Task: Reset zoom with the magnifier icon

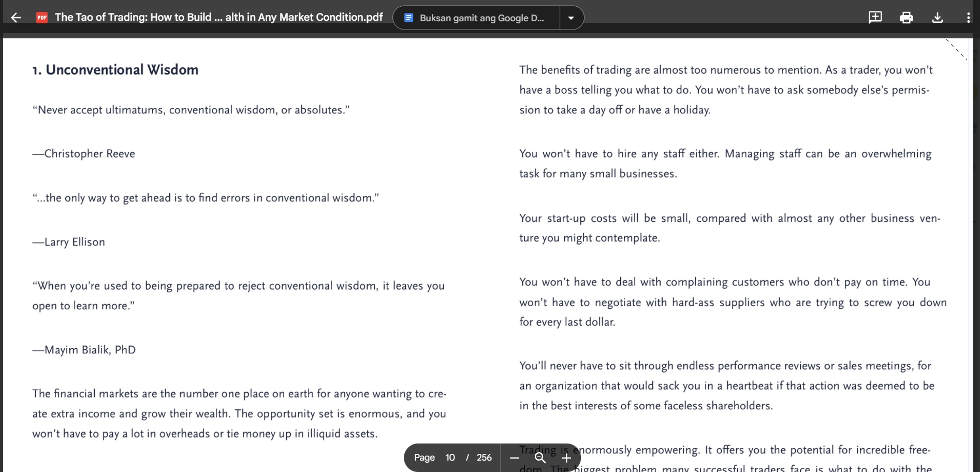Action: tap(540, 458)
